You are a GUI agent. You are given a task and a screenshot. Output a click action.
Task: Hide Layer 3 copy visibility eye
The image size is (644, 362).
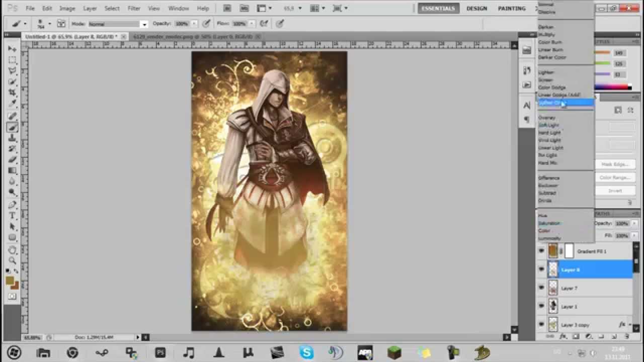(x=541, y=325)
